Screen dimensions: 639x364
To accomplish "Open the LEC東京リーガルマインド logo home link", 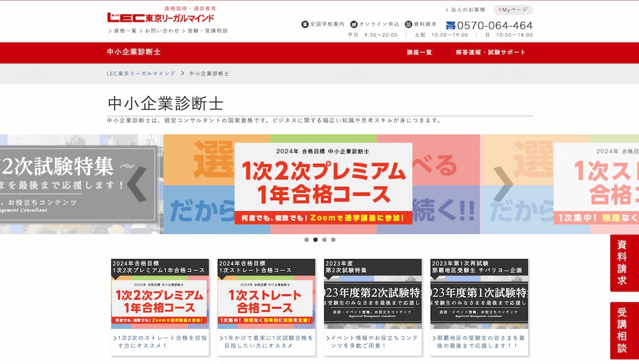I will click(x=161, y=18).
